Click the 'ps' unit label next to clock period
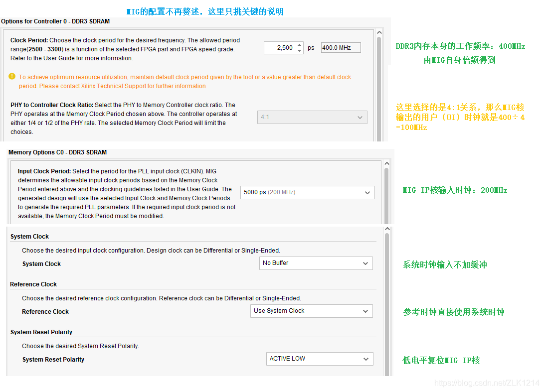 click(x=311, y=48)
